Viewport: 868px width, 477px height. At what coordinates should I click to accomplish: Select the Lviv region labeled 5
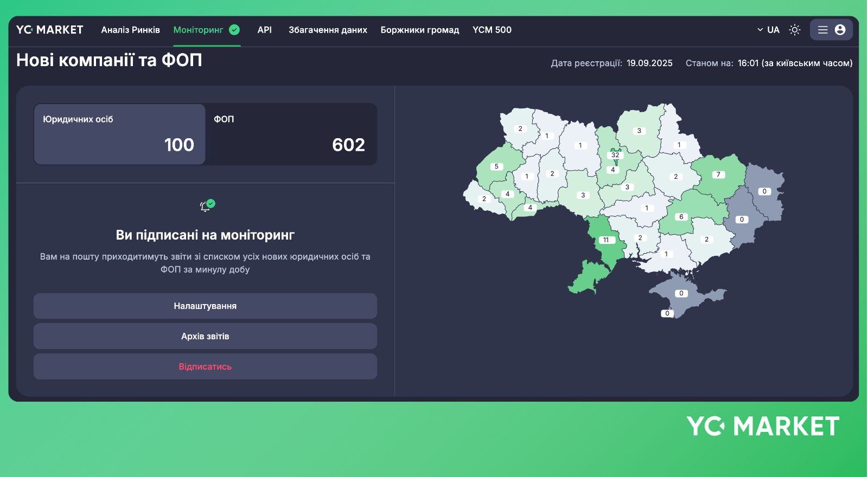(496, 166)
